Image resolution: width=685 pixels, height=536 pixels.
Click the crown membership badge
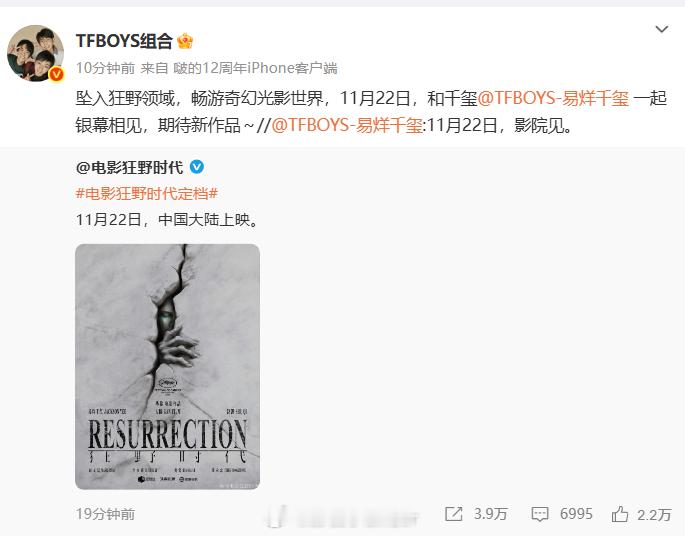pyautogui.click(x=185, y=41)
